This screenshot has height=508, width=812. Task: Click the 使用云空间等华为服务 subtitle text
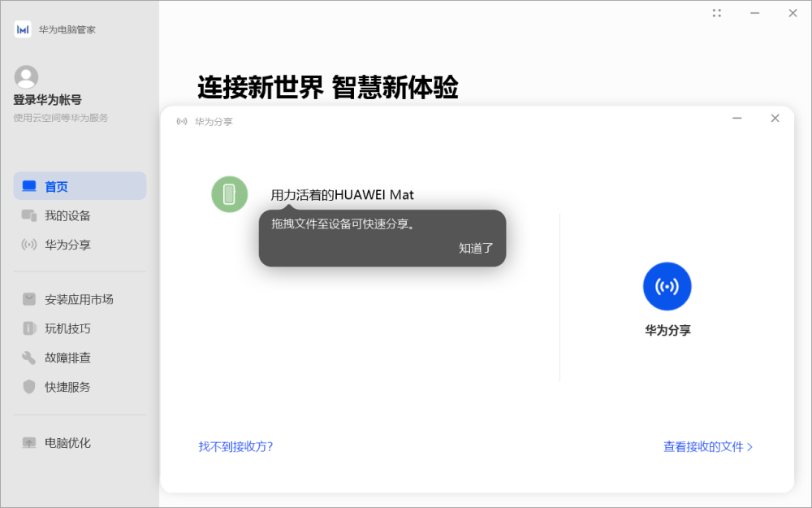tap(61, 118)
